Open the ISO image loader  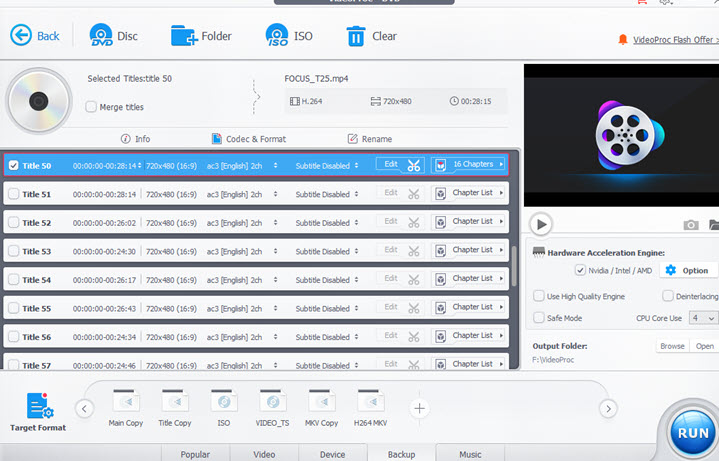click(x=277, y=36)
